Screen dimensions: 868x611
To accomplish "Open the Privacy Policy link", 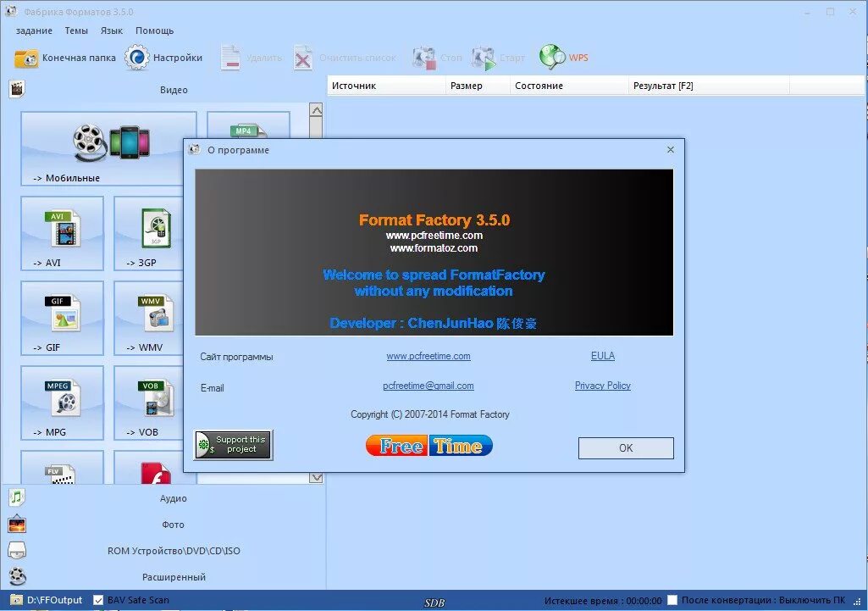I will [x=603, y=386].
